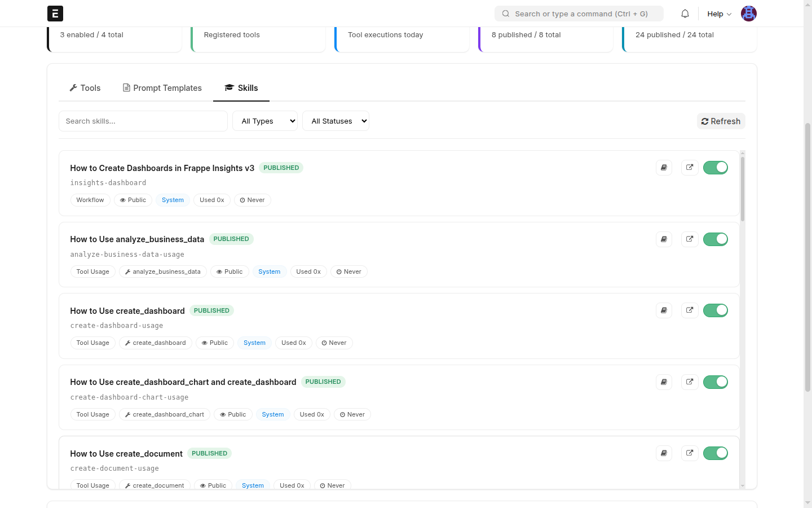Open the Prompt Templates tab
Image resolution: width=812 pixels, height=508 pixels.
click(x=162, y=88)
